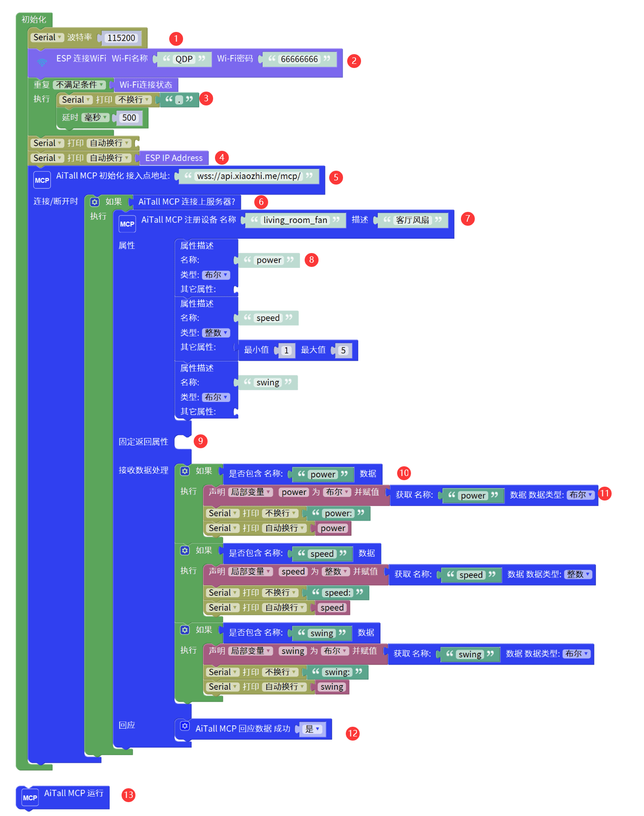Click the empty 固定返回属性 slot

(183, 442)
